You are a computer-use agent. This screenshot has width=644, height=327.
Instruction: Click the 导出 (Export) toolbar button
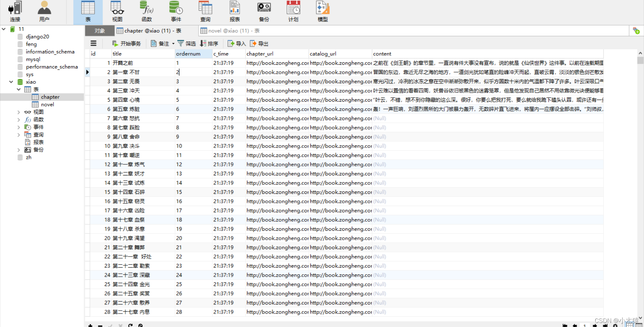[259, 44]
